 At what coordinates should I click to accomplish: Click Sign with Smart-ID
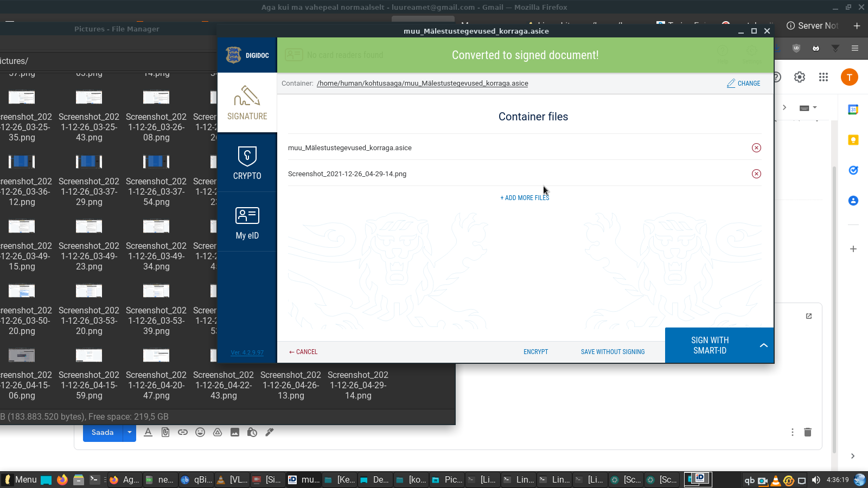710,345
